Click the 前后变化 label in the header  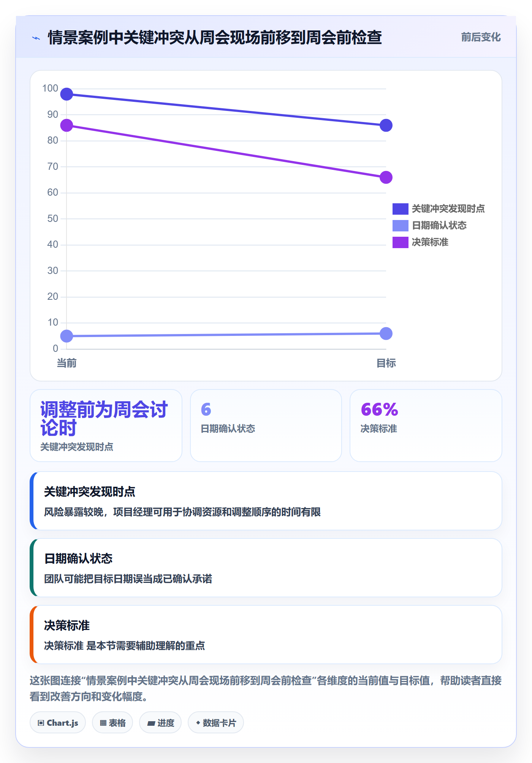481,37
